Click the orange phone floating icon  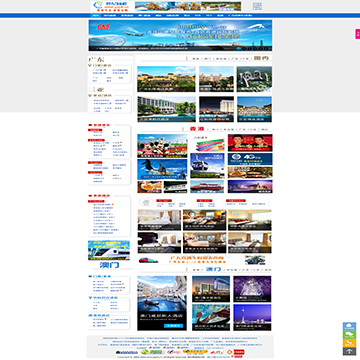point(349,343)
